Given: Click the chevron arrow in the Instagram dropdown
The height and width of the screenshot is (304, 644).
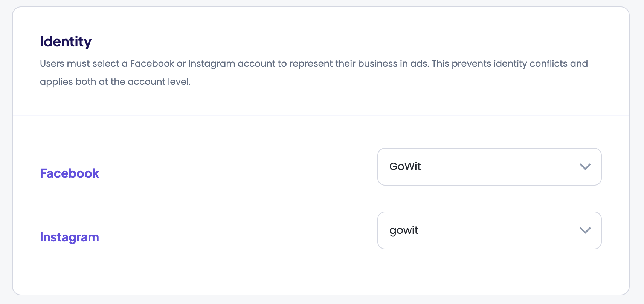Looking at the screenshot, I should click(x=585, y=230).
